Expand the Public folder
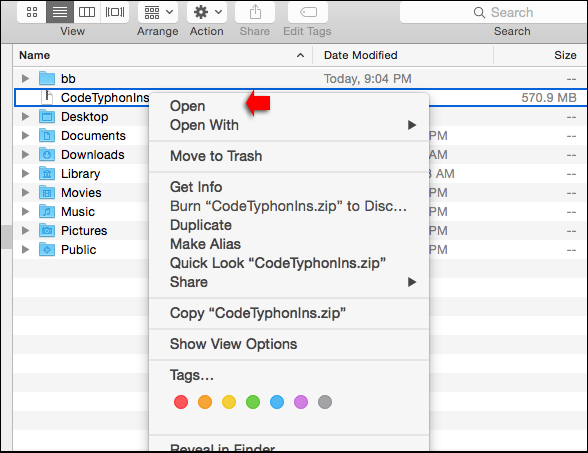 [x=26, y=249]
